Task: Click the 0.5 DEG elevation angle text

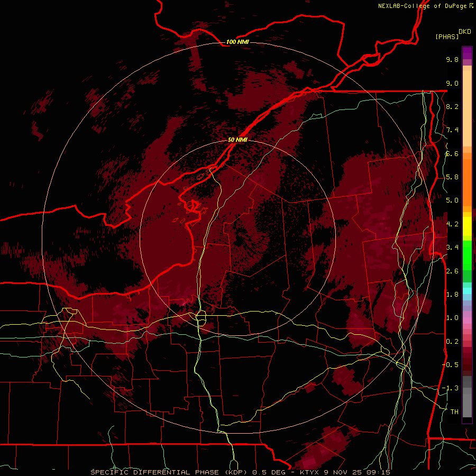Action: click(x=269, y=472)
